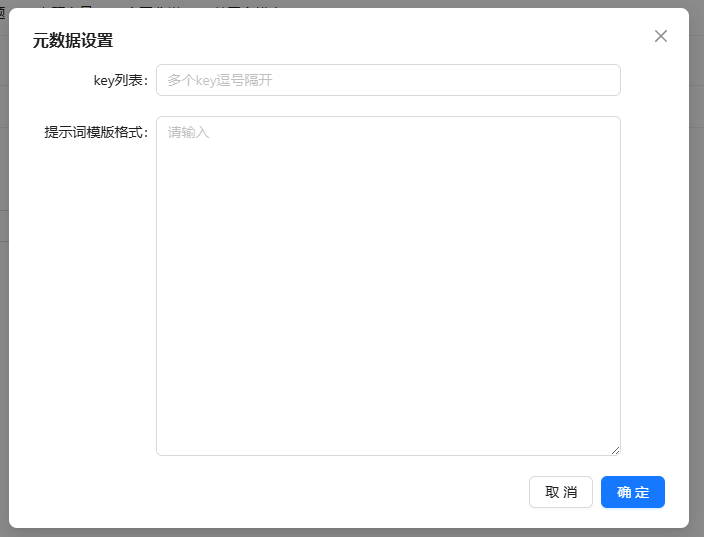Click the key列表 label text
The width and height of the screenshot is (704, 537).
pos(120,80)
